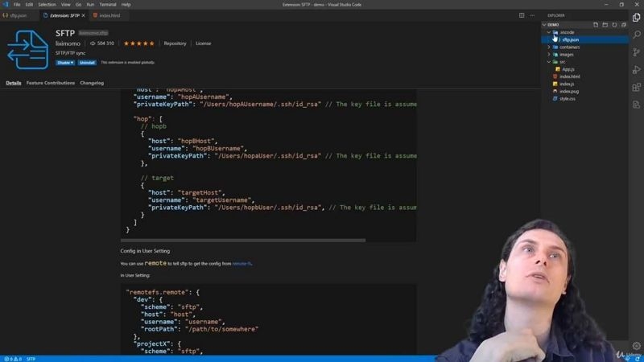Open the Run and Debug view icon
Image resolution: width=644 pixels, height=362 pixels.
[636, 70]
